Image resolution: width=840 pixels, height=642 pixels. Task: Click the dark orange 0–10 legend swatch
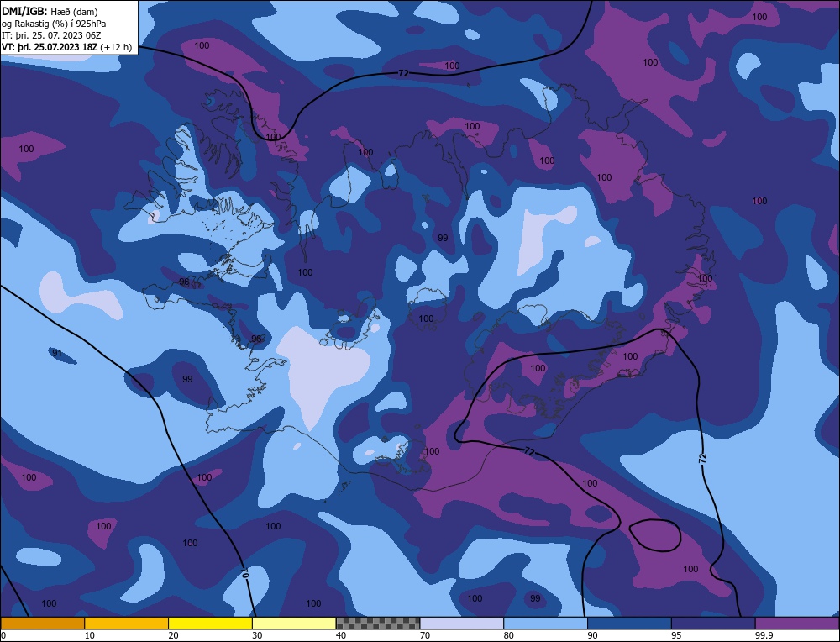[x=42, y=624]
